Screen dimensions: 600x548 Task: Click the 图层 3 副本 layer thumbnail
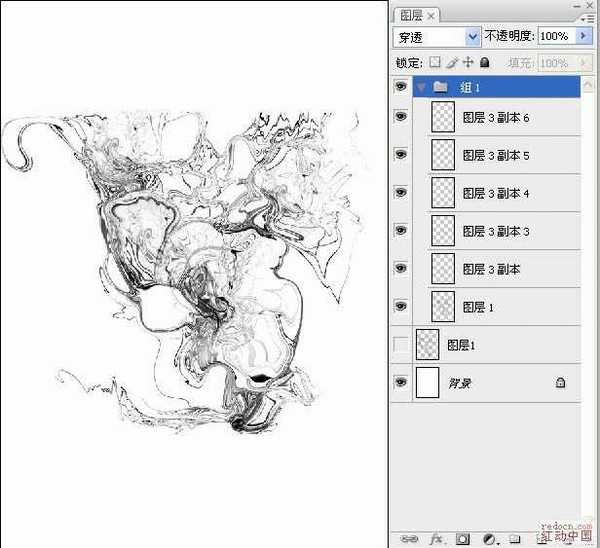[x=442, y=269]
